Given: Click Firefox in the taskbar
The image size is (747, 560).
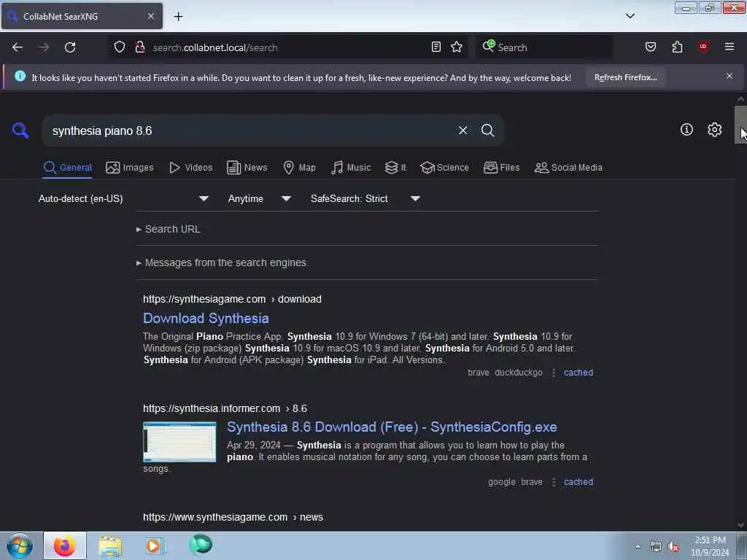Looking at the screenshot, I should pyautogui.click(x=65, y=545).
